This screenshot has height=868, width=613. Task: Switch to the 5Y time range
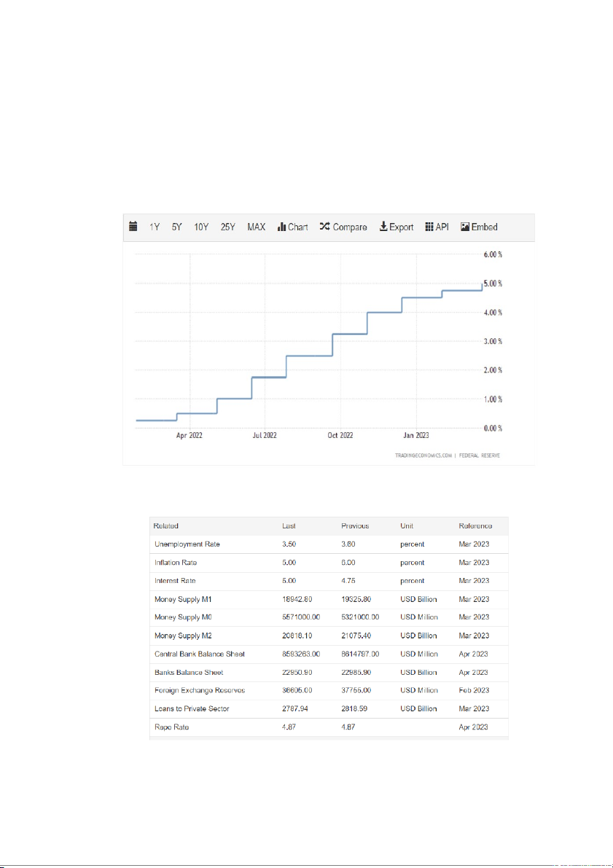tap(176, 227)
